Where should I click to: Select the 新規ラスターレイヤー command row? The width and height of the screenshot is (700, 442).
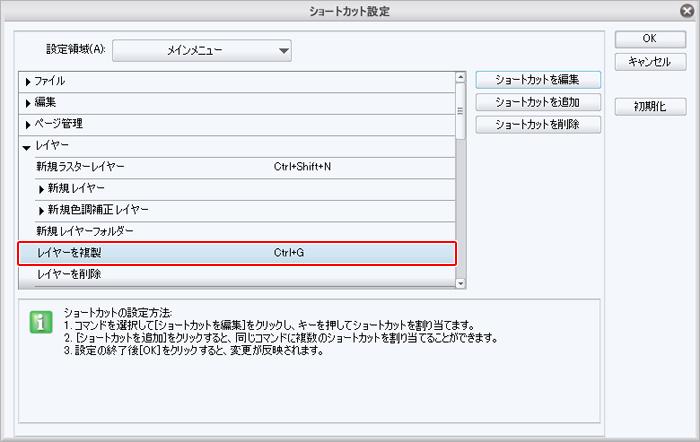point(245,168)
